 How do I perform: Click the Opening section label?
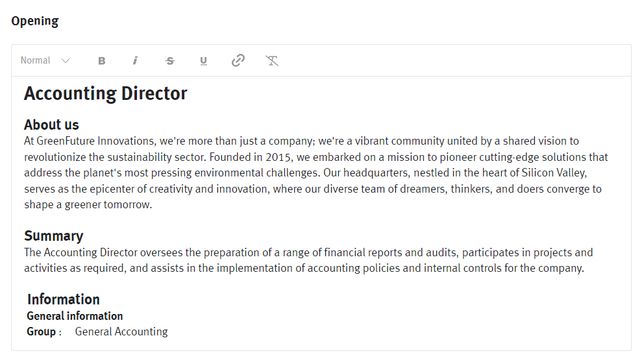(35, 21)
